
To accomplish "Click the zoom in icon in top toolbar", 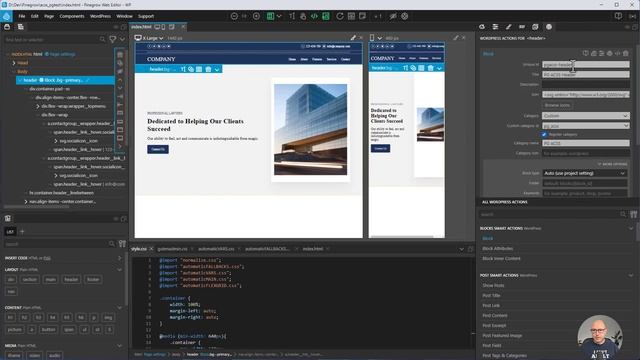I will tap(256, 16).
